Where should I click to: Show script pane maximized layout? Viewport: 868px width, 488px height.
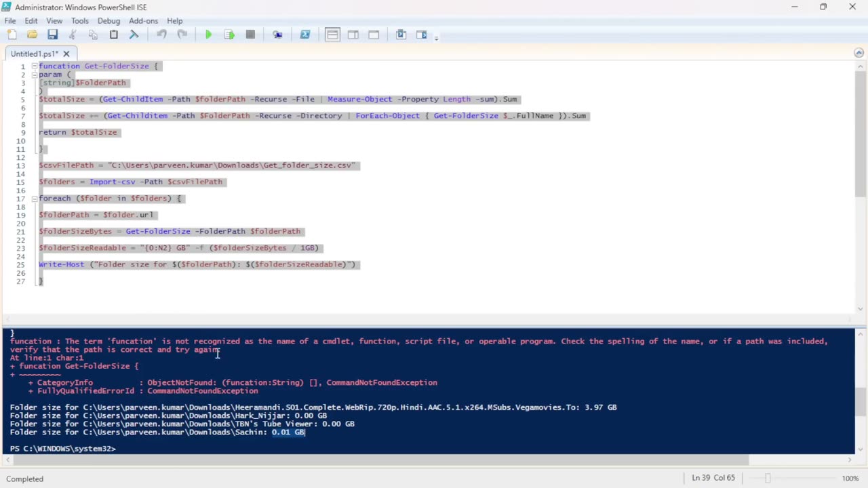coord(374,35)
